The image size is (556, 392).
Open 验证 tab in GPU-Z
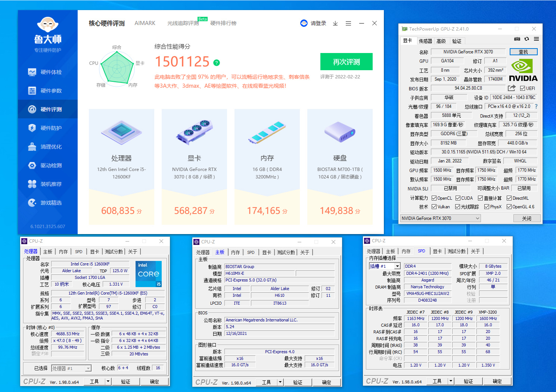point(457,41)
